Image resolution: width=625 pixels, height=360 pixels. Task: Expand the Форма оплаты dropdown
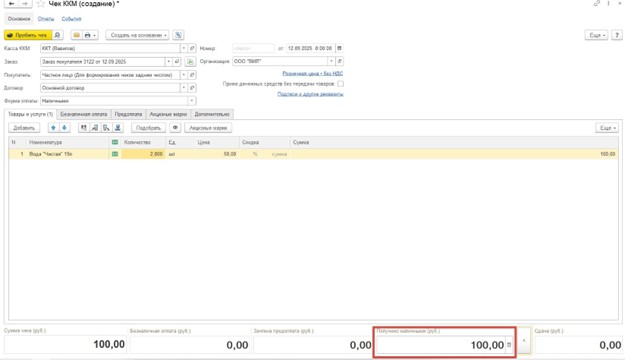click(x=192, y=101)
